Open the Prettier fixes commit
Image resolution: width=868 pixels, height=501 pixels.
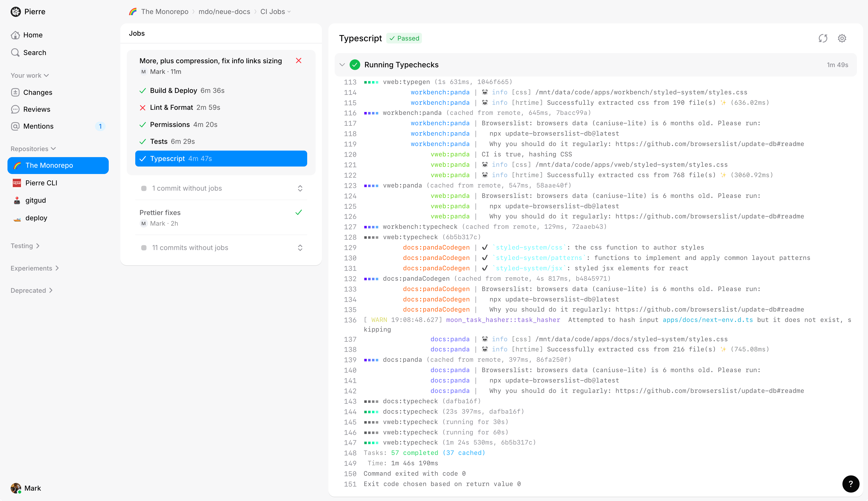tap(160, 213)
